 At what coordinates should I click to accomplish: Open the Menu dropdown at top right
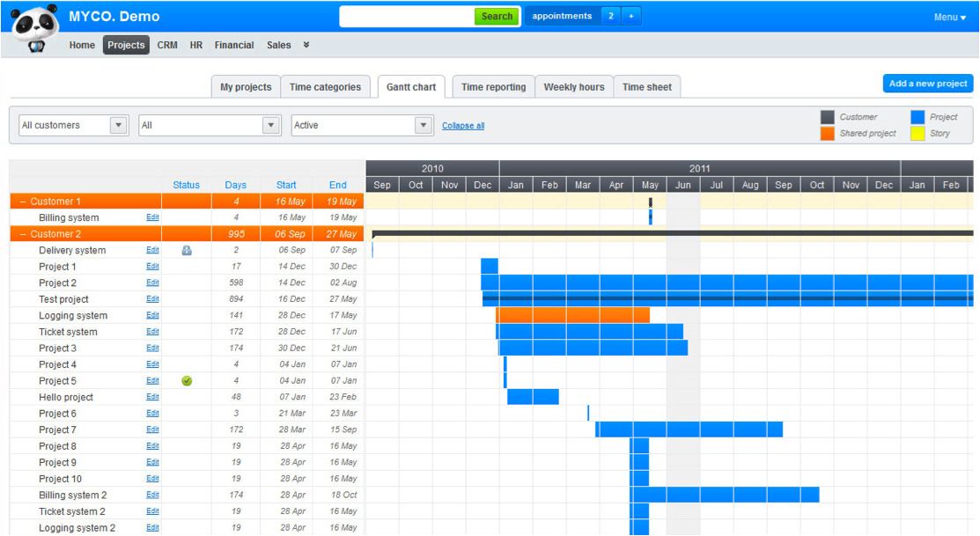click(951, 15)
